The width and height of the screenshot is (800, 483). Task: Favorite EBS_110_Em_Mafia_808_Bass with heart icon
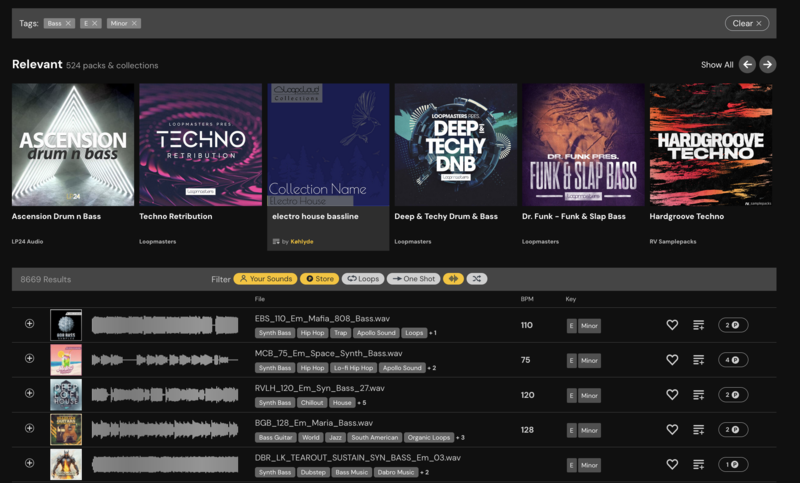point(672,325)
